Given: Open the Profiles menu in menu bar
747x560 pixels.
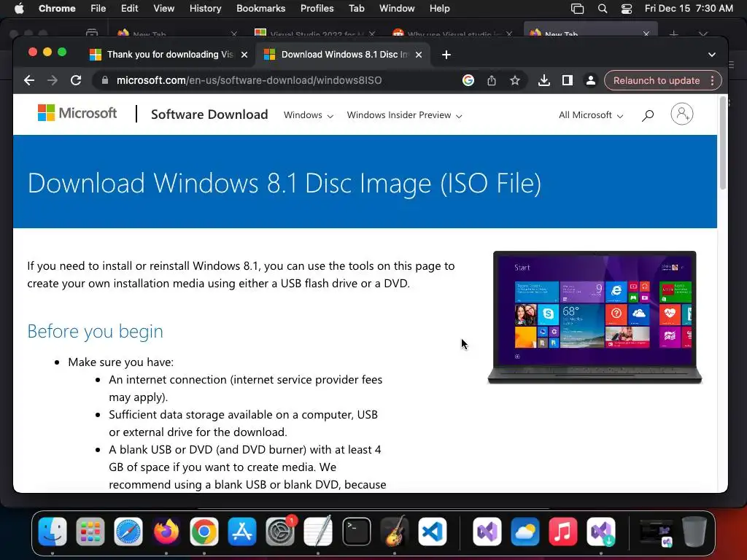Looking at the screenshot, I should click(x=317, y=9).
